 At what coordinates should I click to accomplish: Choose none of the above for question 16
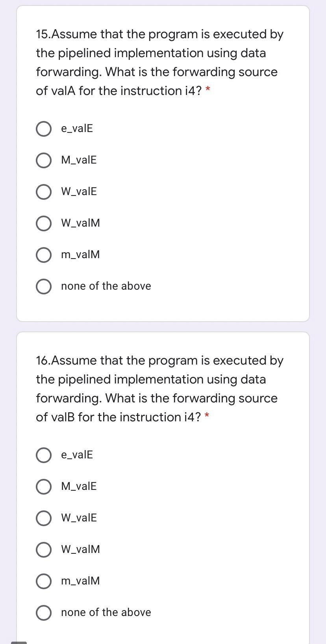(x=43, y=612)
